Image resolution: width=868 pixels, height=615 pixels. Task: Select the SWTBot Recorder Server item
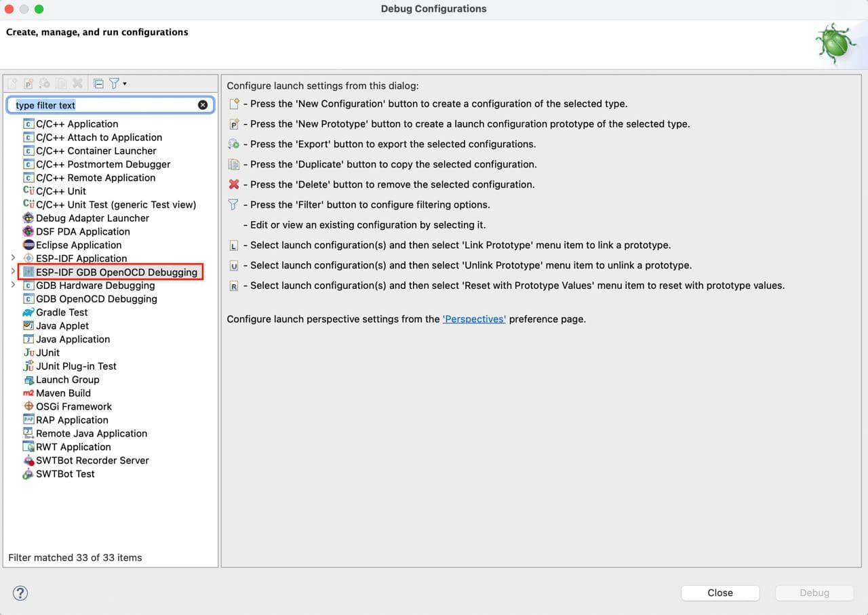(x=92, y=460)
